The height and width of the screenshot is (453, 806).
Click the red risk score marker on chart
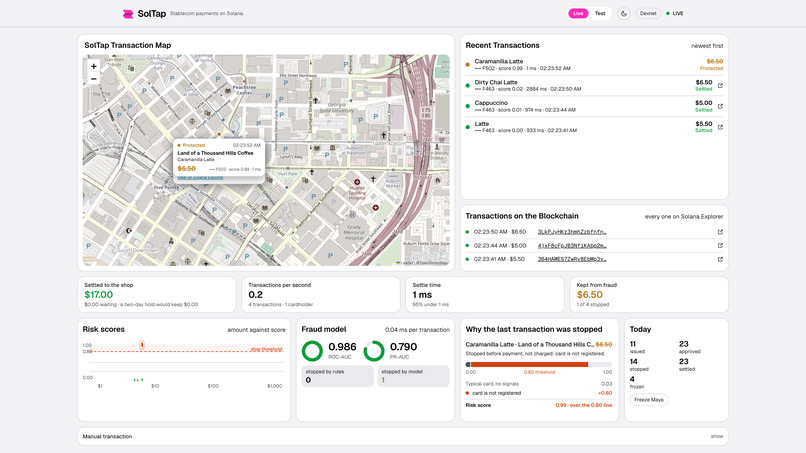(x=142, y=345)
